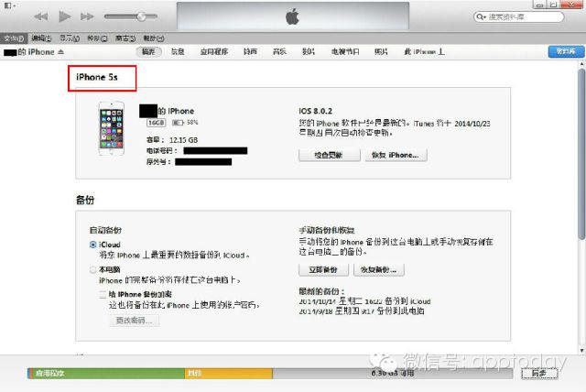Viewport: 586px width, 392px height.
Task: Click the Apple logo in status display
Action: (293, 16)
